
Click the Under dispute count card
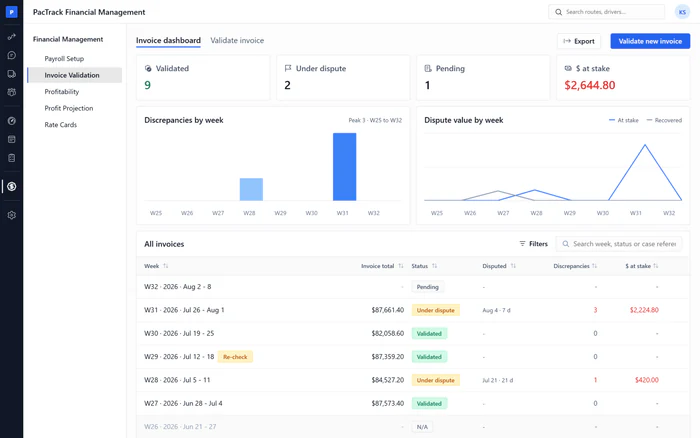(x=343, y=78)
